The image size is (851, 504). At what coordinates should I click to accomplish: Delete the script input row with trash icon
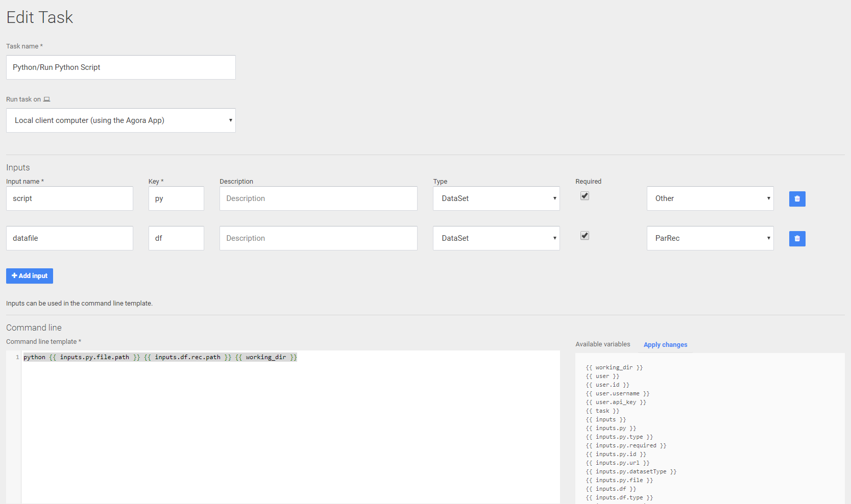(x=797, y=199)
